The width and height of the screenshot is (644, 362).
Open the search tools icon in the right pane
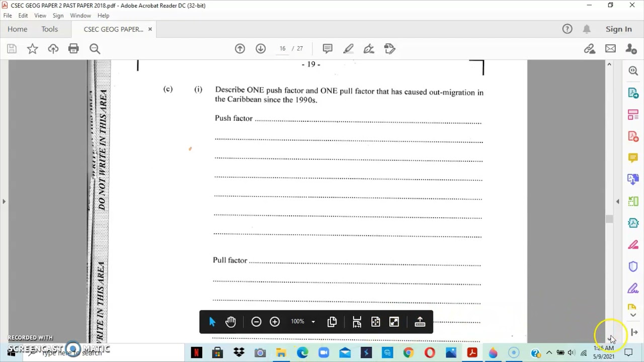pos(633,71)
